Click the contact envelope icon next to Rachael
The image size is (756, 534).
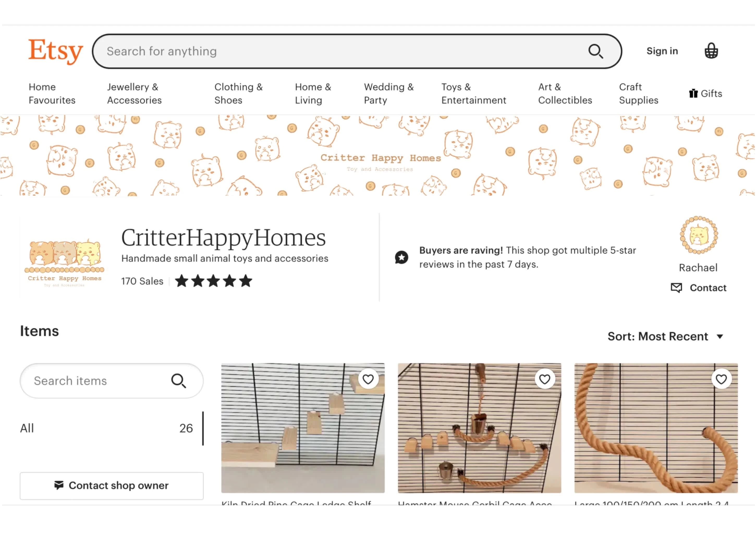click(x=677, y=288)
